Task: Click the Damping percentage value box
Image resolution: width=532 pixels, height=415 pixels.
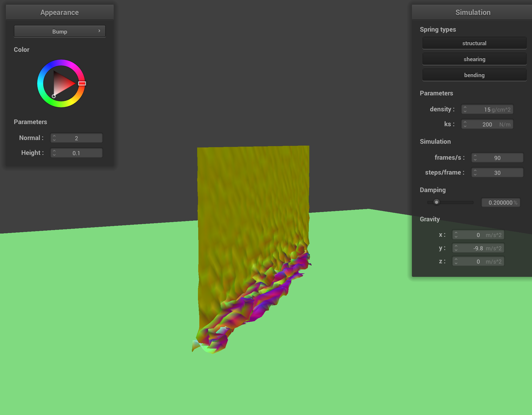Action: point(501,202)
